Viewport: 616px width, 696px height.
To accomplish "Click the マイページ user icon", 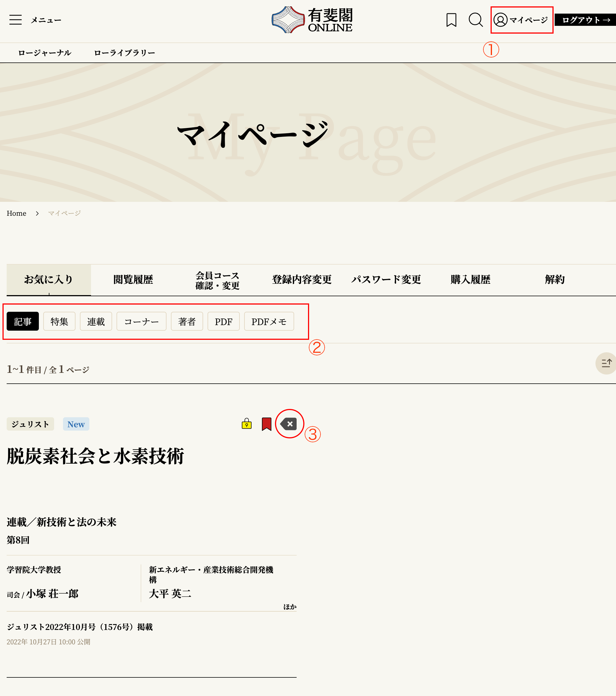I will pos(500,20).
